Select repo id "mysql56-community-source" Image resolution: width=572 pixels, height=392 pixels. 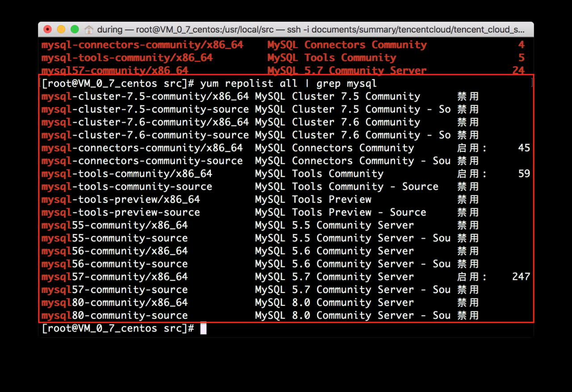tap(115, 264)
